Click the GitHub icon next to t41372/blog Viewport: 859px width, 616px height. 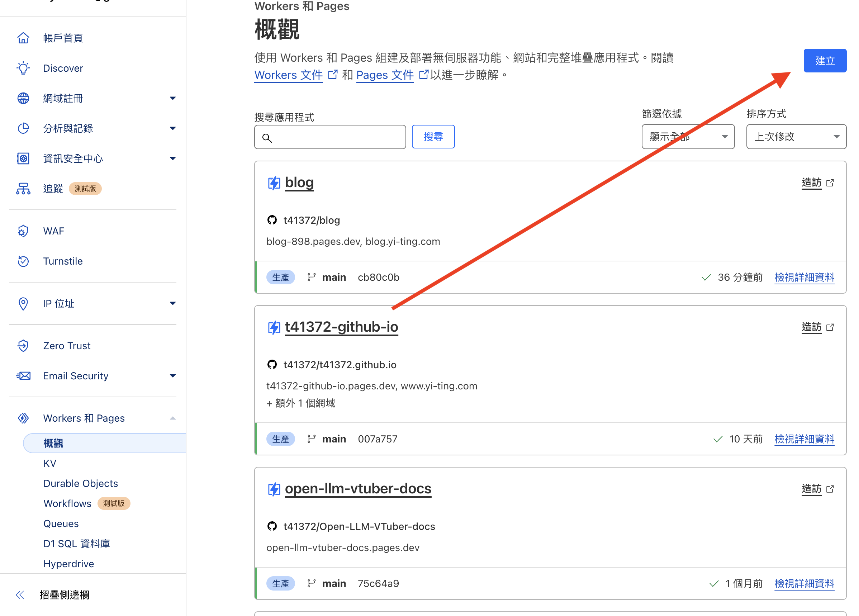(272, 220)
